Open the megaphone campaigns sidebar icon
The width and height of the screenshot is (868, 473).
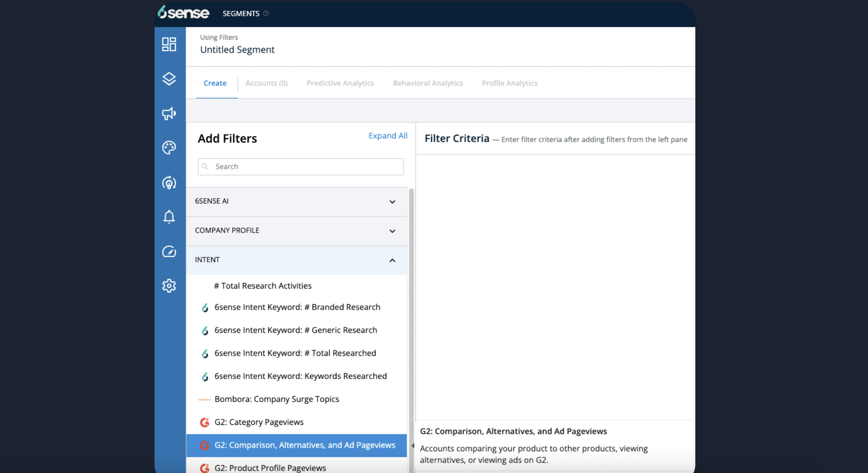[x=169, y=113]
